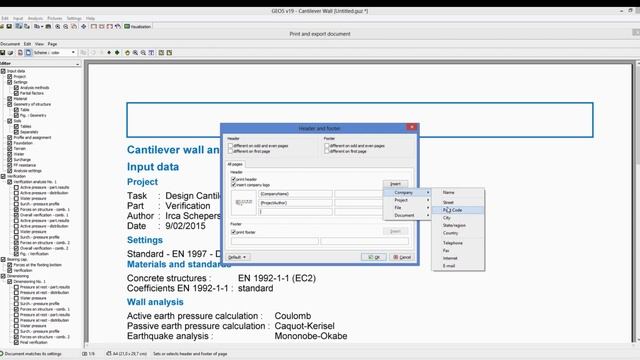Screen dimensions: 640x360
Task: Click the save disk icon in main toolbar
Action: point(9,26)
